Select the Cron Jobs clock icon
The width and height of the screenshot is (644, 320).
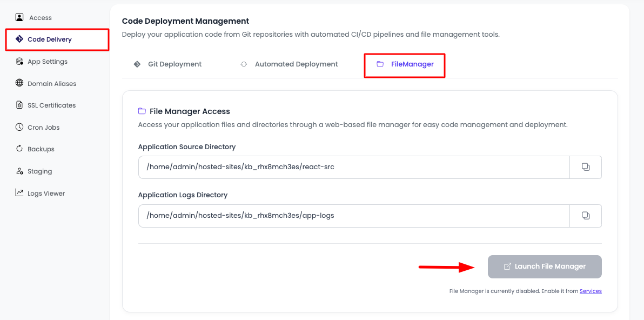[18, 127]
